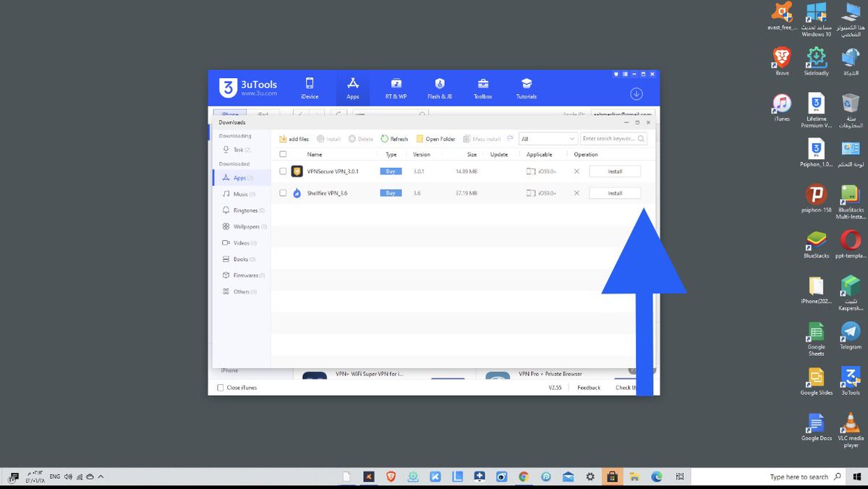Click the volume icon in system tray

(69, 477)
